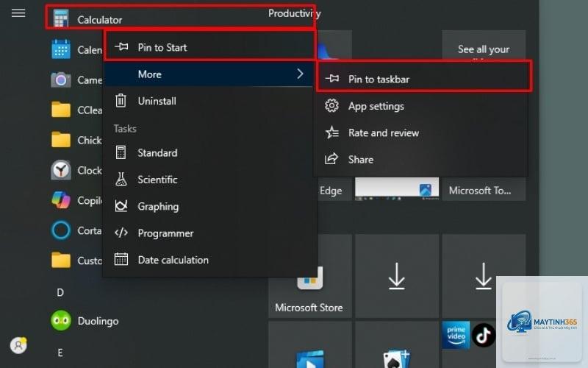Click the trash icon beside Uninstall
The width and height of the screenshot is (588, 368).
121,100
